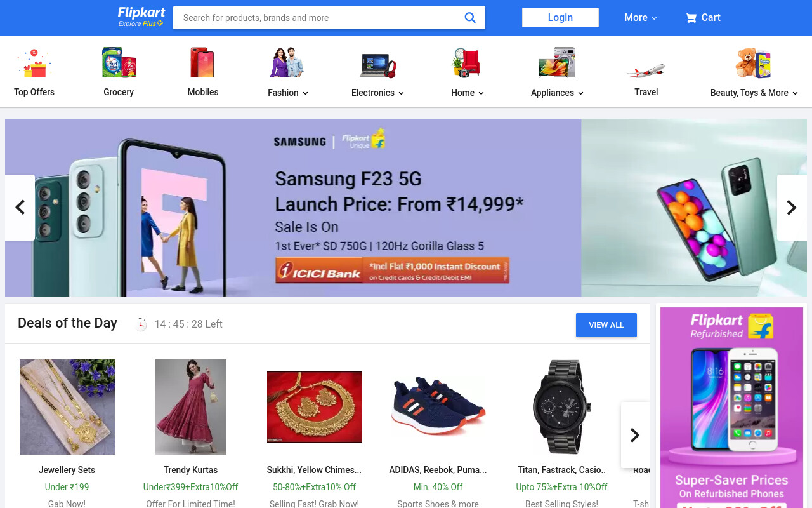This screenshot has width=812, height=508.
Task: Choose the Travel airplane icon
Action: click(x=646, y=69)
